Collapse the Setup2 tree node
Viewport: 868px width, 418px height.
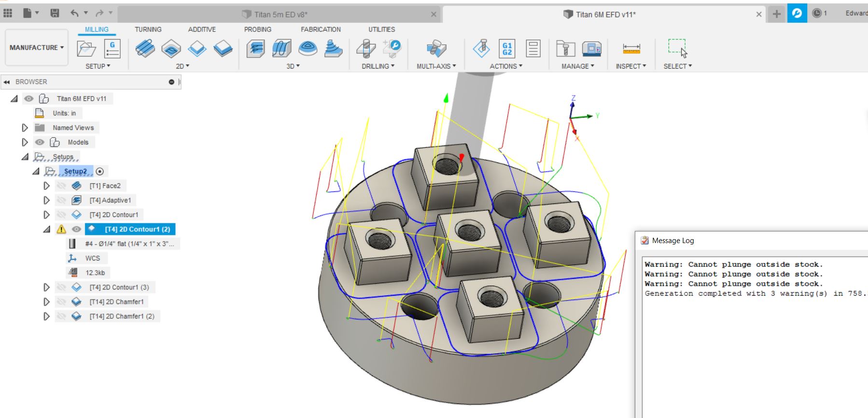tap(36, 172)
